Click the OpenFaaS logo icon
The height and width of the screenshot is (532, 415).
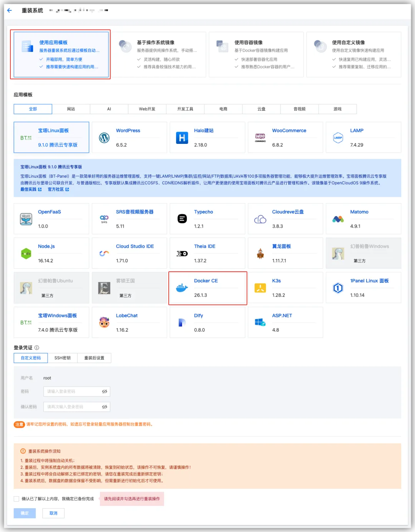click(x=26, y=219)
